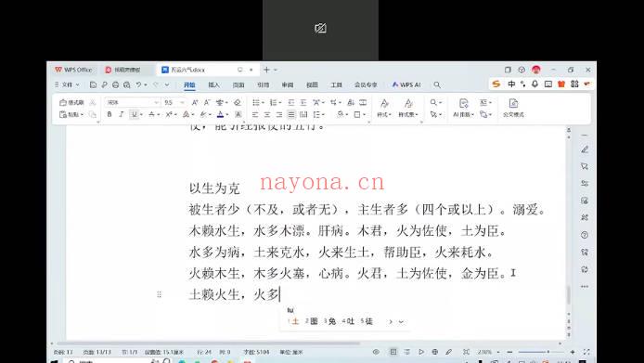This screenshot has width=644, height=363.
Task: Click the Print Preview icon
Action: click(x=127, y=84)
